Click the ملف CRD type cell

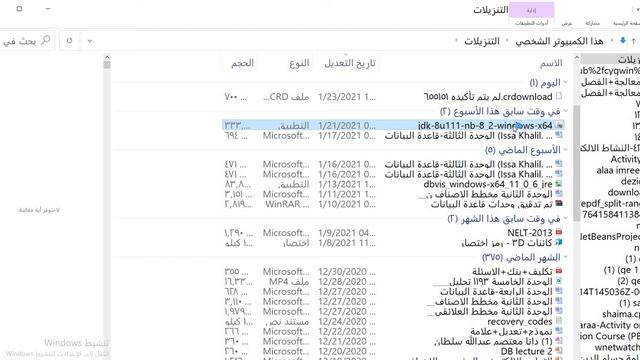coord(286,97)
